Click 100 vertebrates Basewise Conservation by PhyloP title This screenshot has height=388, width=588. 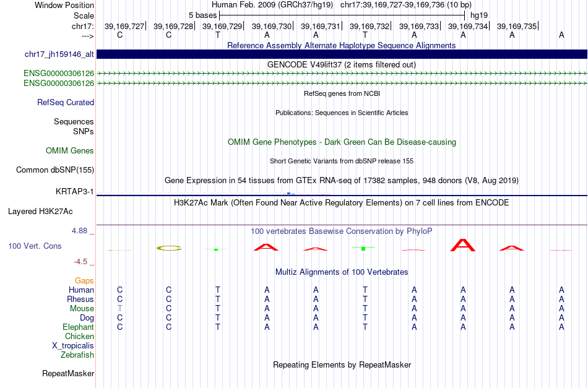pyautogui.click(x=342, y=231)
